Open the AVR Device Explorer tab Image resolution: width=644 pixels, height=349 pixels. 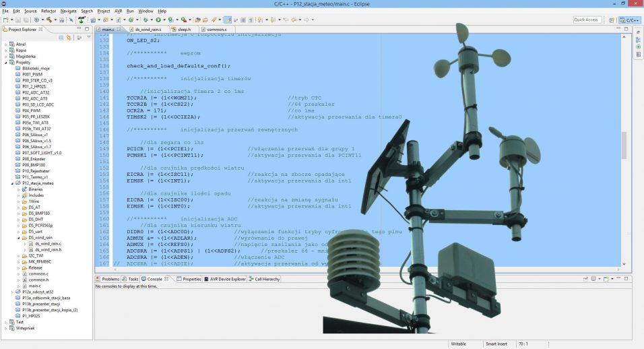(x=228, y=279)
